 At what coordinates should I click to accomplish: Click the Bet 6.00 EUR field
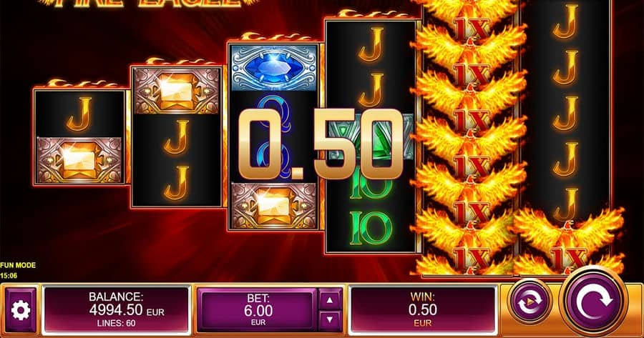[258, 310]
